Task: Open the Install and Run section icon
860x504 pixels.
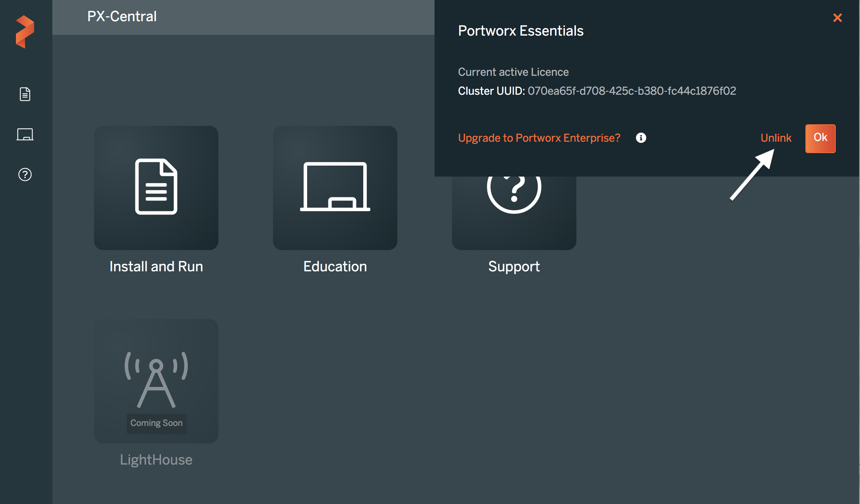Action: [157, 186]
